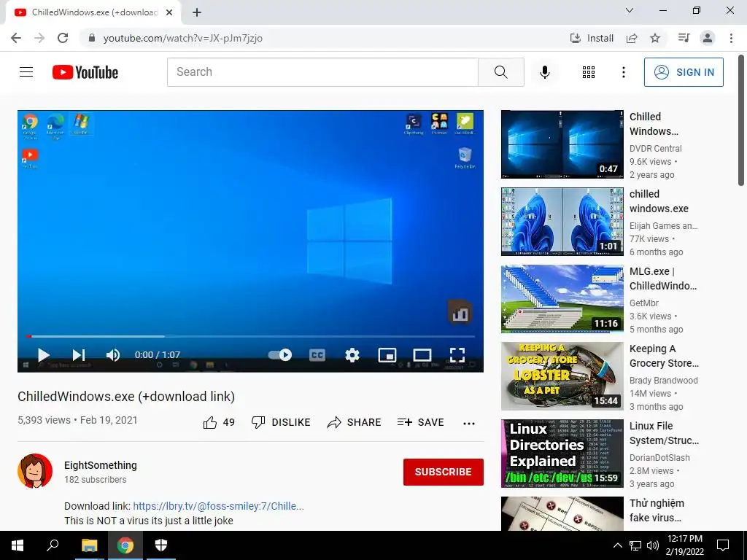Start voice search with microphone icon
Viewport: 747px width, 560px height.
pos(544,72)
